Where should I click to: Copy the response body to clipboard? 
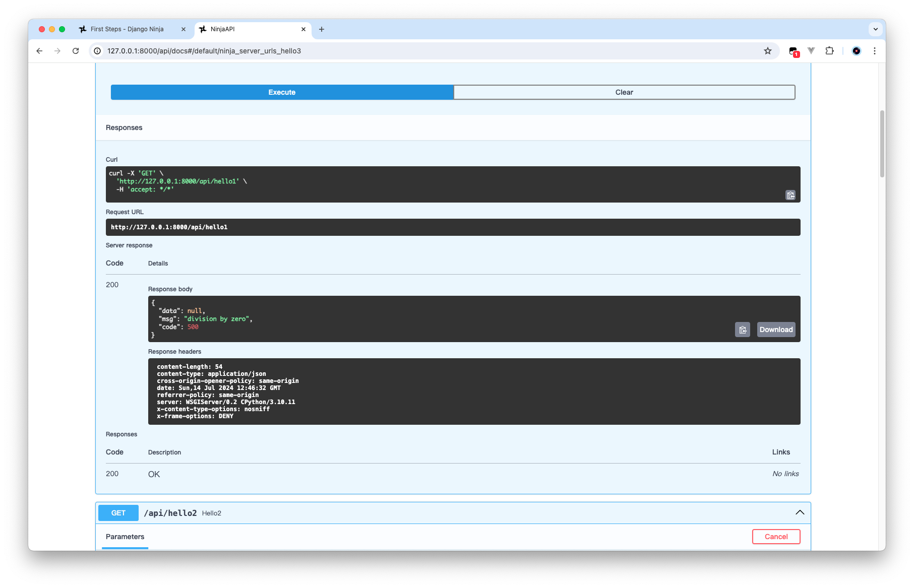(743, 330)
